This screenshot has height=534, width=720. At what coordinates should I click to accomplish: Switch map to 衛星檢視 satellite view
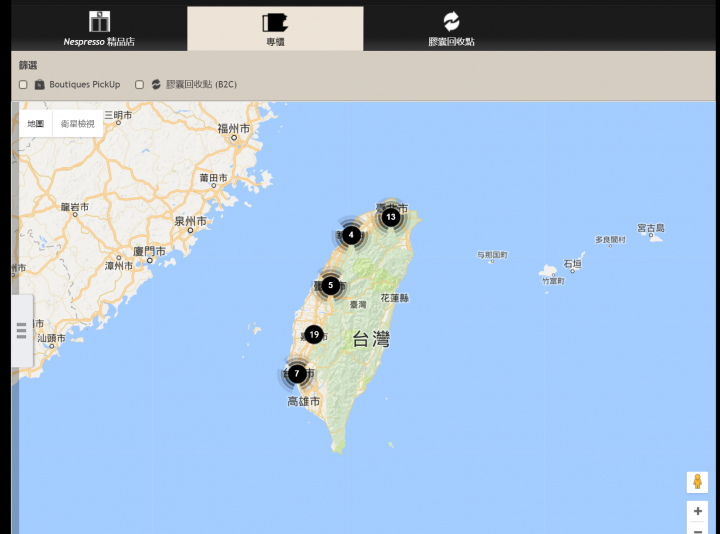point(78,124)
